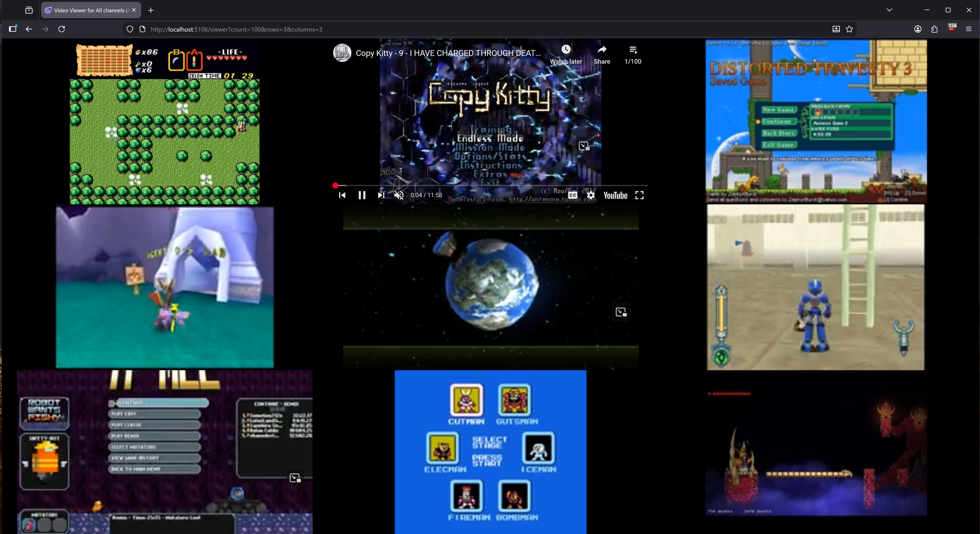Screen dimensions: 980x534
Task: Open the Firefox hamburger application menu
Action: [969, 29]
